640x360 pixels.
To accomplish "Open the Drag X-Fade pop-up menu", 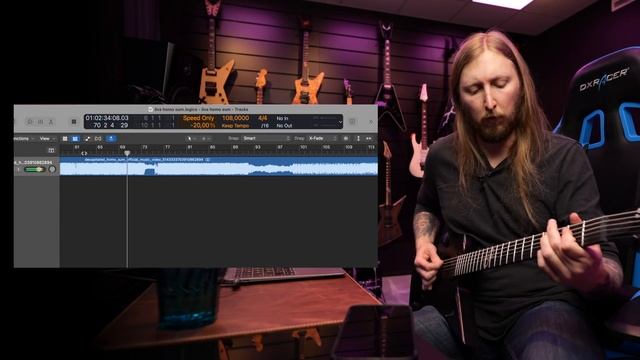I will (x=322, y=139).
